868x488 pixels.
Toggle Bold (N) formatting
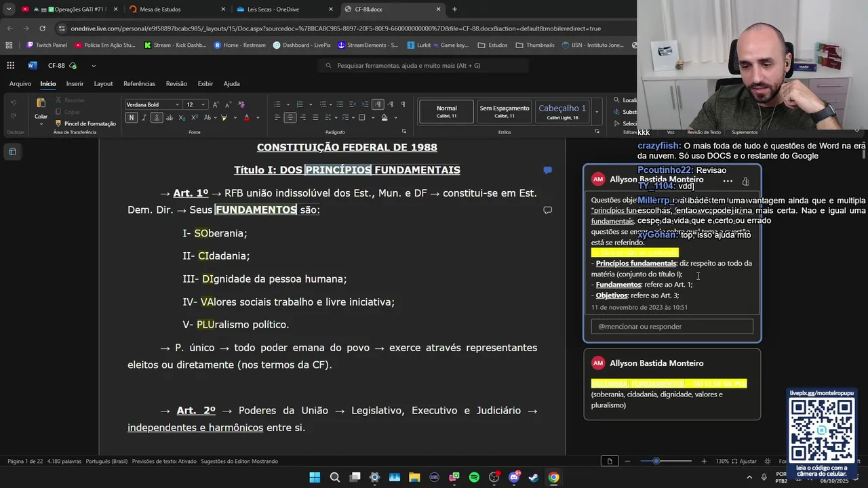[x=132, y=117]
